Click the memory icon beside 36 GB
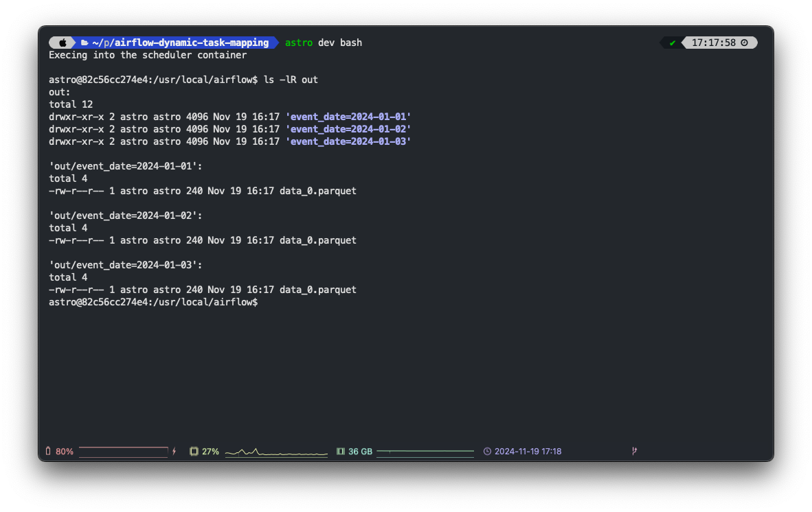 (x=341, y=451)
